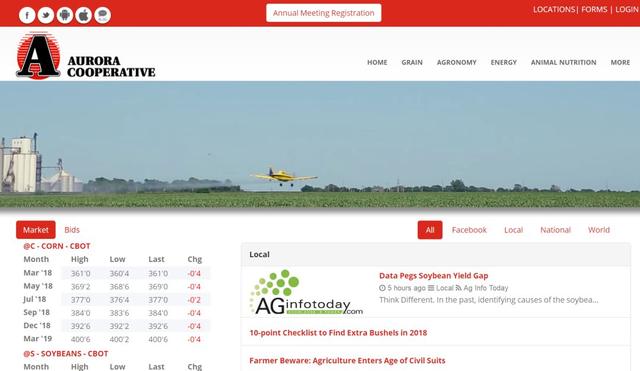Open the Grain menu
Screen dimensions: 640x371
click(412, 62)
